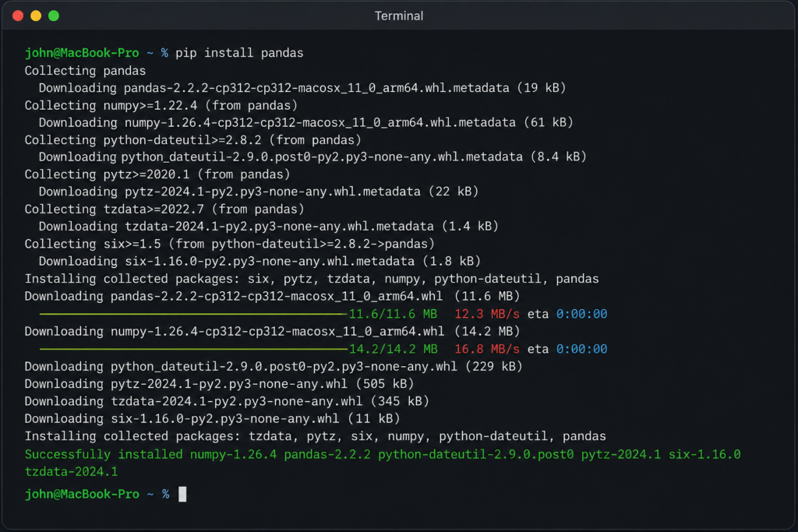Click the '11.6/11.6 MB' progress value
This screenshot has height=532, width=798.
(394, 315)
